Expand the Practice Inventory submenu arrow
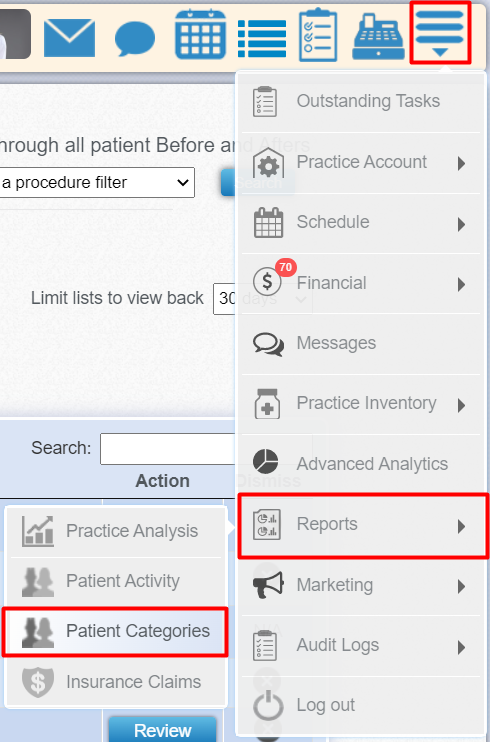The width and height of the screenshot is (490, 742). [x=462, y=406]
